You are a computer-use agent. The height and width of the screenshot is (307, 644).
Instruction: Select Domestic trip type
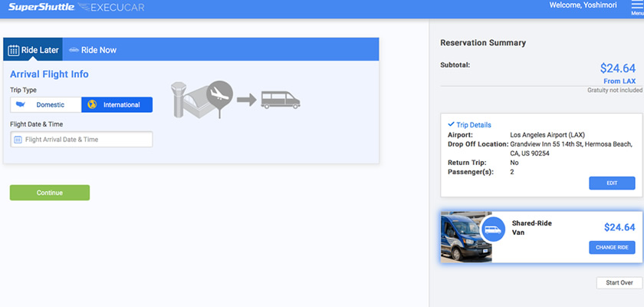click(x=46, y=104)
